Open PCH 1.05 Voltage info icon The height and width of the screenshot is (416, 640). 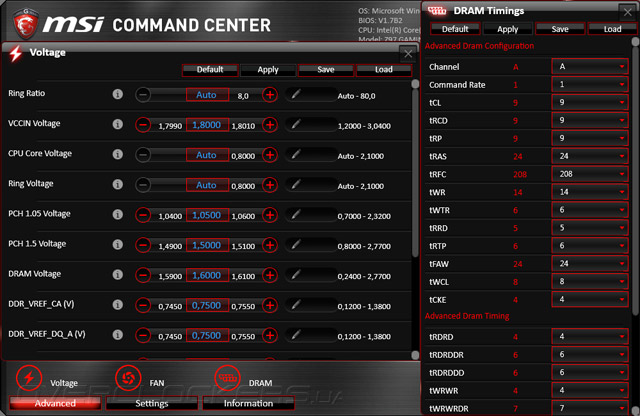118,214
